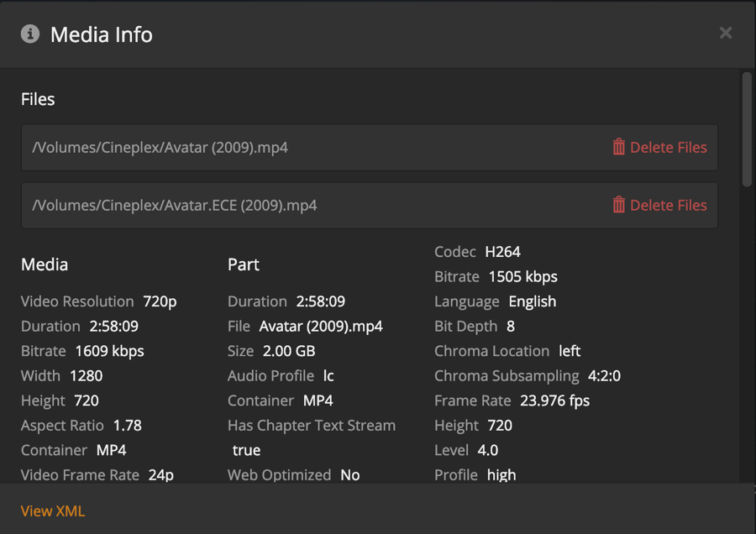The height and width of the screenshot is (534, 756).
Task: Select the path /Volumes/Cineplex/Avatar.ECE (2009).mp4
Action: coord(175,206)
